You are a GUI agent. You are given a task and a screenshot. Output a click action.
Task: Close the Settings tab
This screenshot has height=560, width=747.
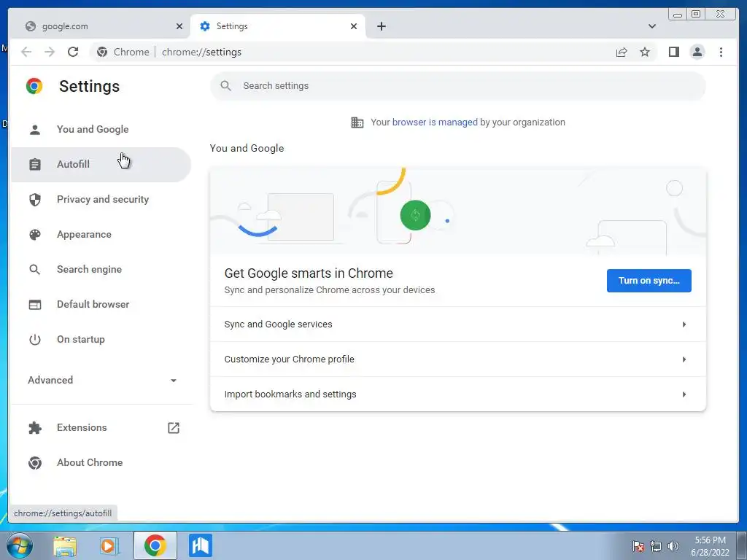354,26
